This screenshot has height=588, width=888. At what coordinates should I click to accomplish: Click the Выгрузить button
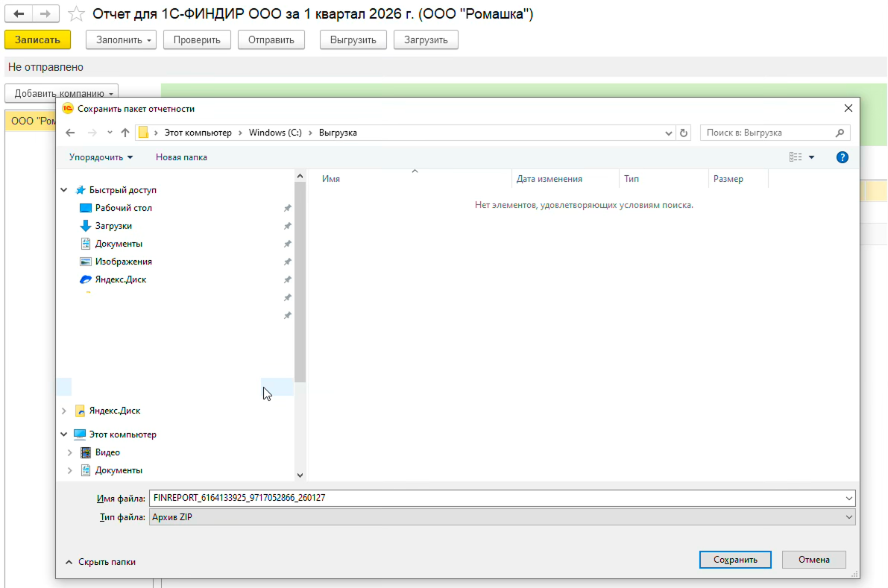[x=353, y=40]
